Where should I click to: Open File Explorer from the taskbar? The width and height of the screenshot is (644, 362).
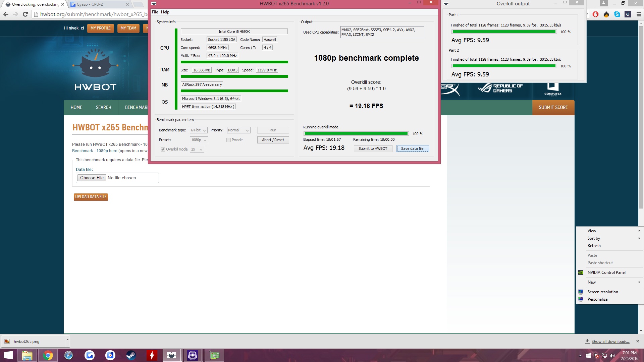(x=27, y=355)
